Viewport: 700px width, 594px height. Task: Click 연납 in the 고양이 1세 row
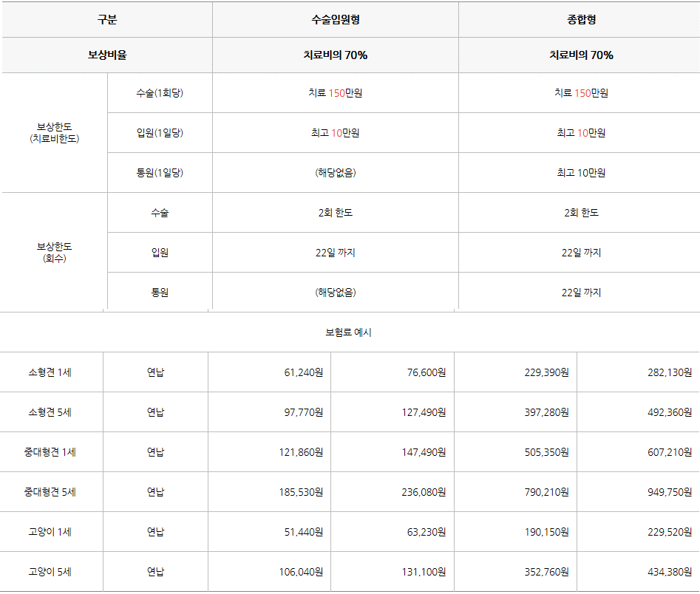(x=155, y=532)
